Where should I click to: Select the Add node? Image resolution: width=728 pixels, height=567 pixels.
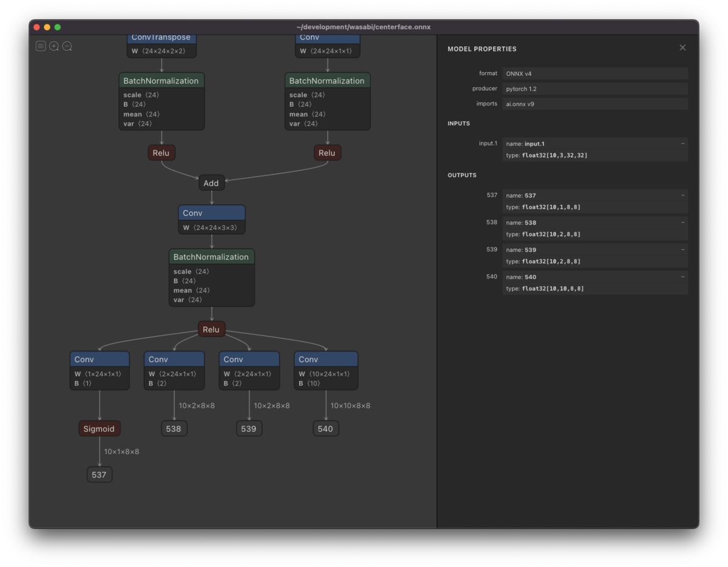(x=212, y=183)
